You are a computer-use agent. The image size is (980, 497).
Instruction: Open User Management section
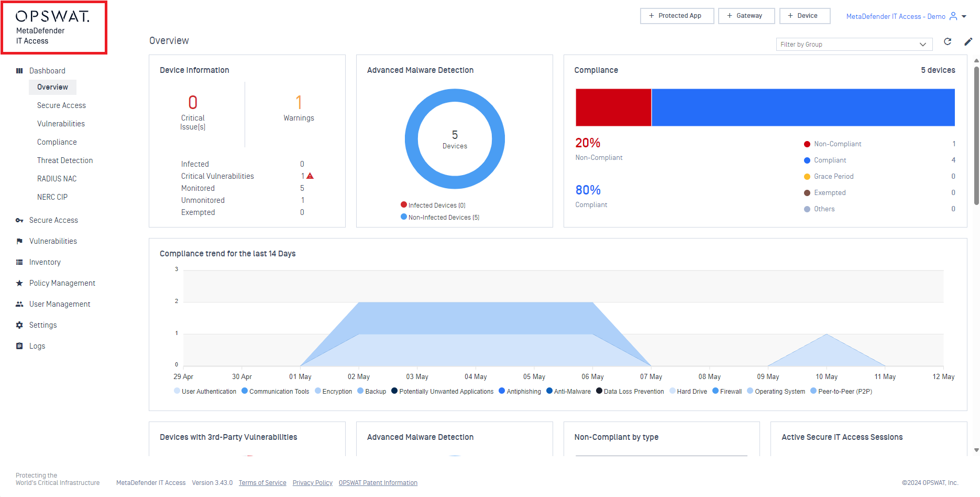[x=60, y=304]
